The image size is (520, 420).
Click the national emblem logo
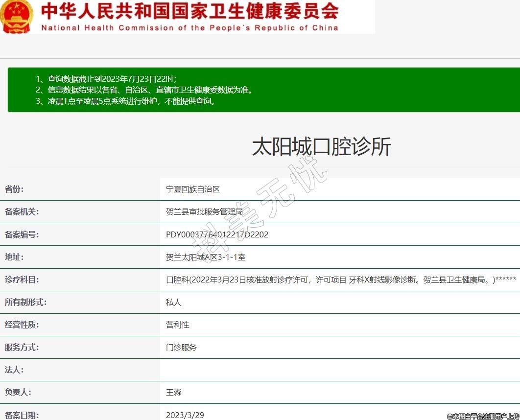(17, 16)
